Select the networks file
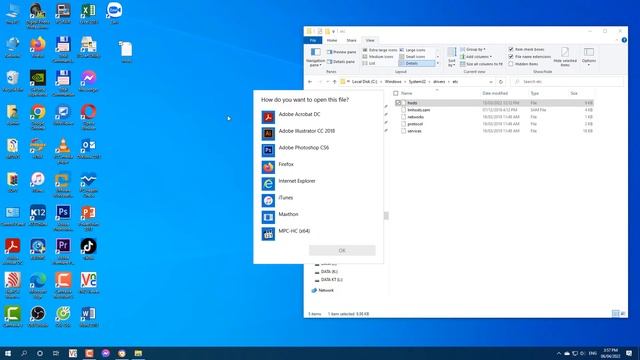This screenshot has height=360, width=640. (x=416, y=117)
